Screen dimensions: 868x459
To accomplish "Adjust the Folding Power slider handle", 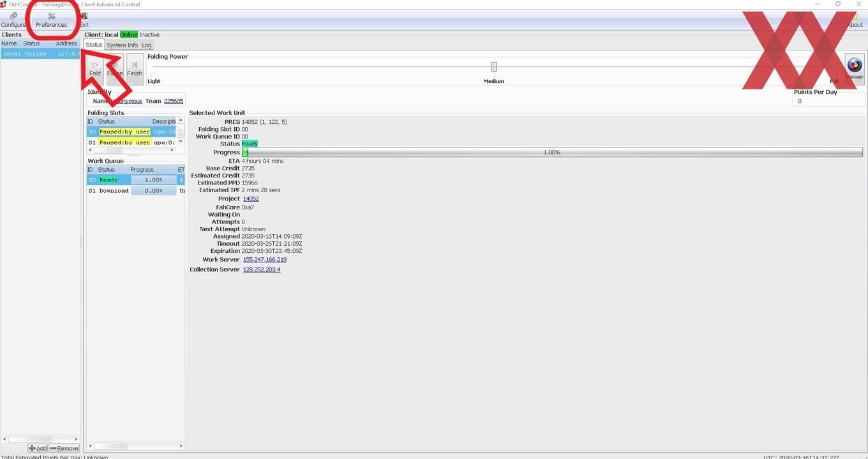I will tap(494, 67).
